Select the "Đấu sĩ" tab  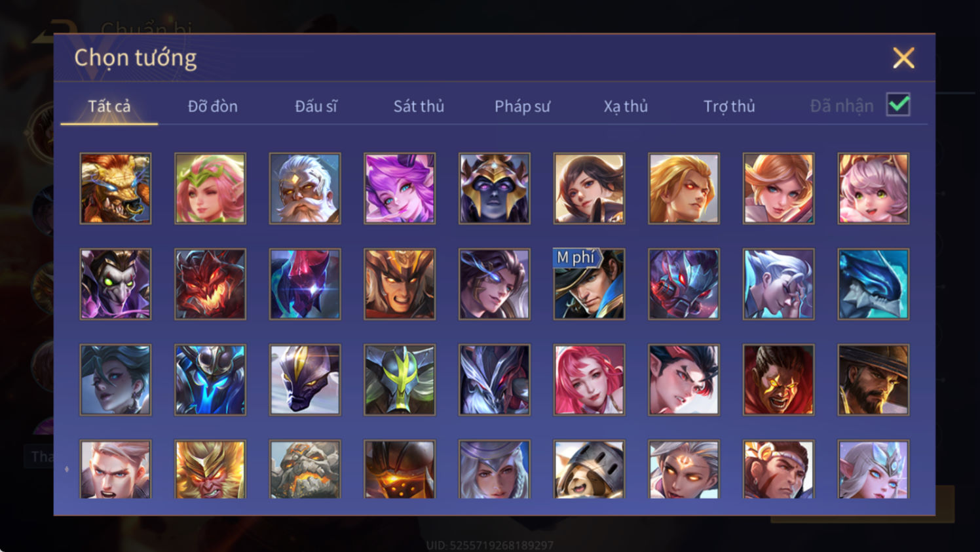(316, 106)
